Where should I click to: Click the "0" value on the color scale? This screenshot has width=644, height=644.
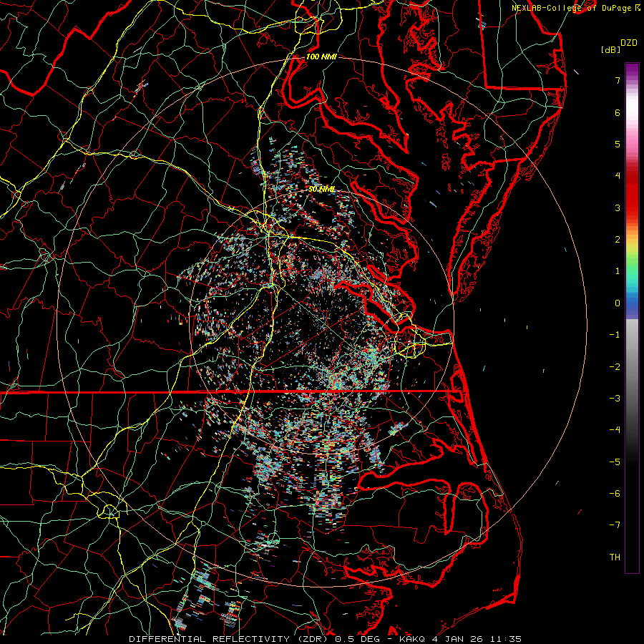[618, 303]
